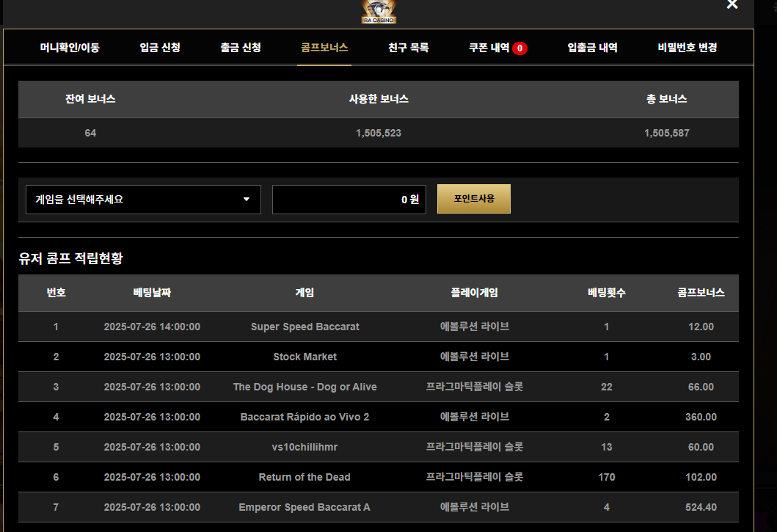Click bet count 22 cell

tap(607, 387)
